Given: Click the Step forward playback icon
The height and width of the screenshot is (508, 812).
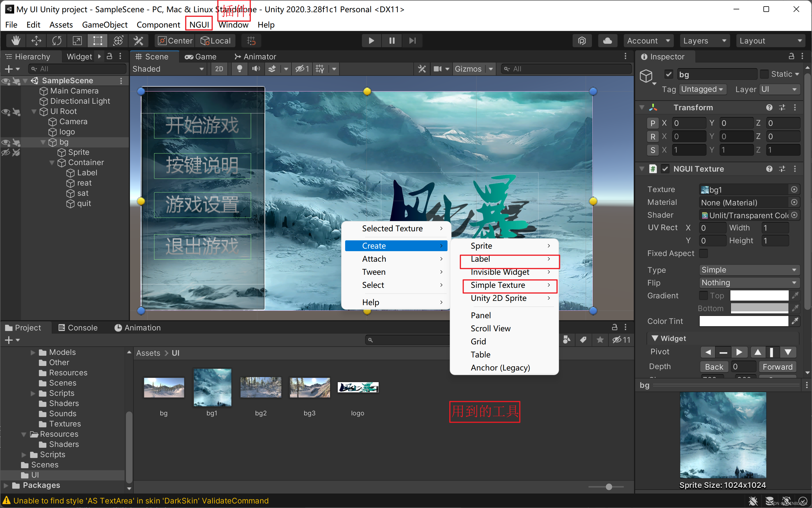Looking at the screenshot, I should (412, 40).
